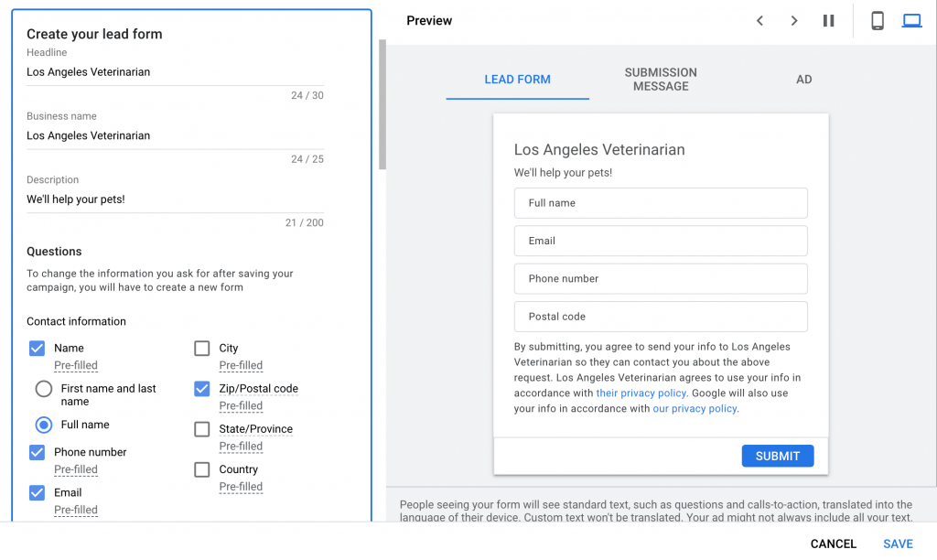The width and height of the screenshot is (937, 560).
Task: Go to next preview slide arrow
Action: pyautogui.click(x=794, y=21)
